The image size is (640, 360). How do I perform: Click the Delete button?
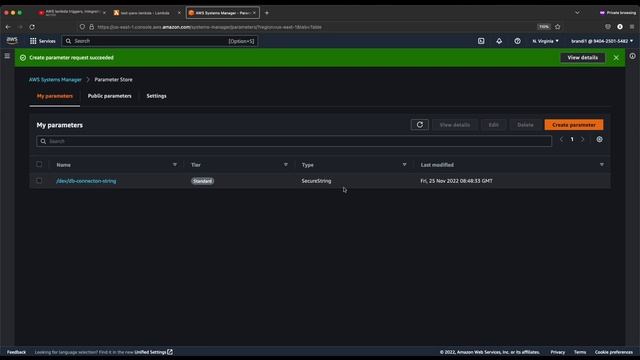525,124
